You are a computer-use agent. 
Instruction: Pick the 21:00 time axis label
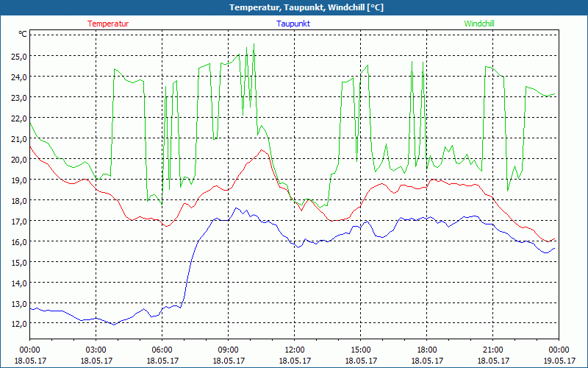[493, 350]
